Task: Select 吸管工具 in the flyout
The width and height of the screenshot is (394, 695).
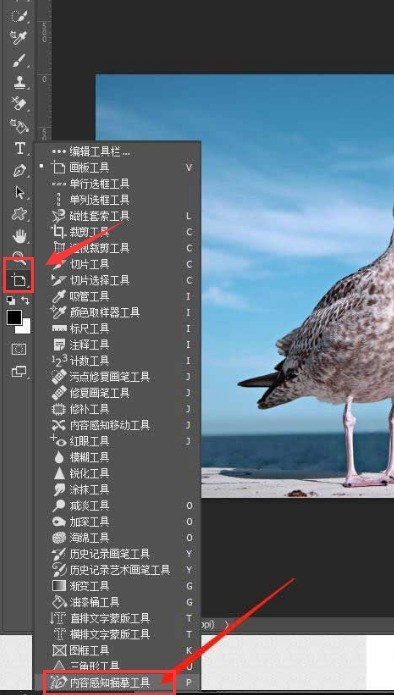Action: [118, 296]
